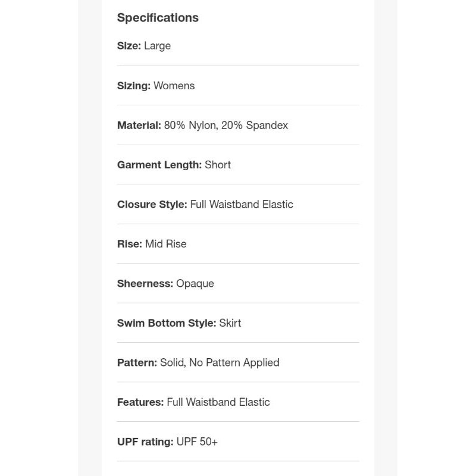The image size is (476, 476).
Task: Click the Sheerness: Opaque row
Action: (165, 284)
